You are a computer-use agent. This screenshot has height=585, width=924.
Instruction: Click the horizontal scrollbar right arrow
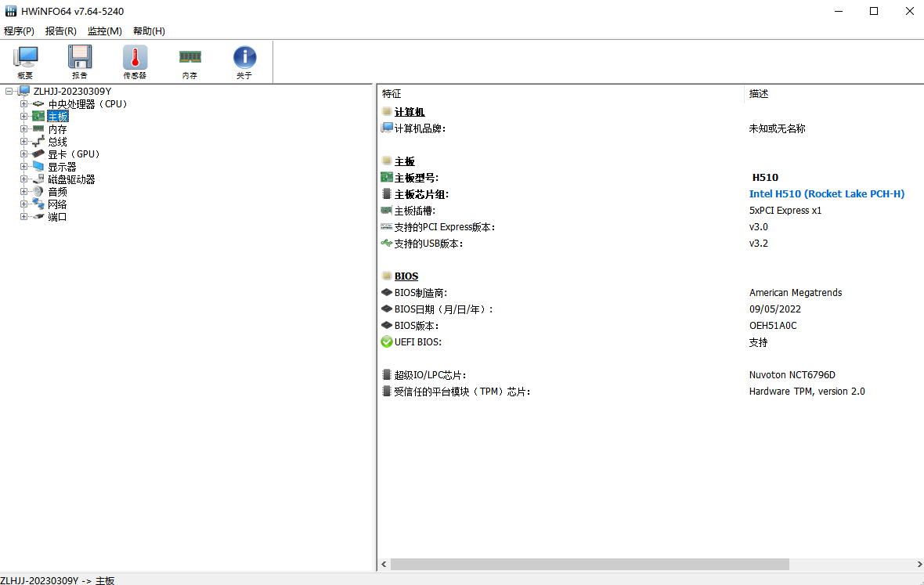[918, 565]
